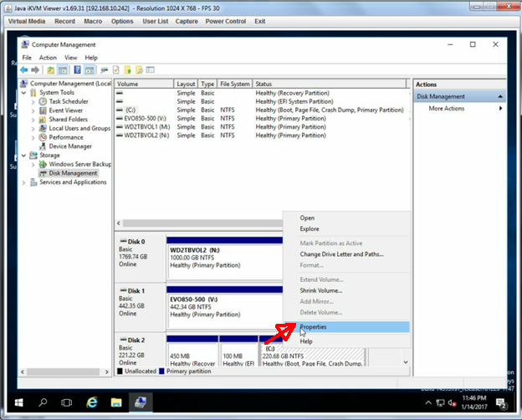
Task: Sort by the File System column header
Action: point(235,84)
